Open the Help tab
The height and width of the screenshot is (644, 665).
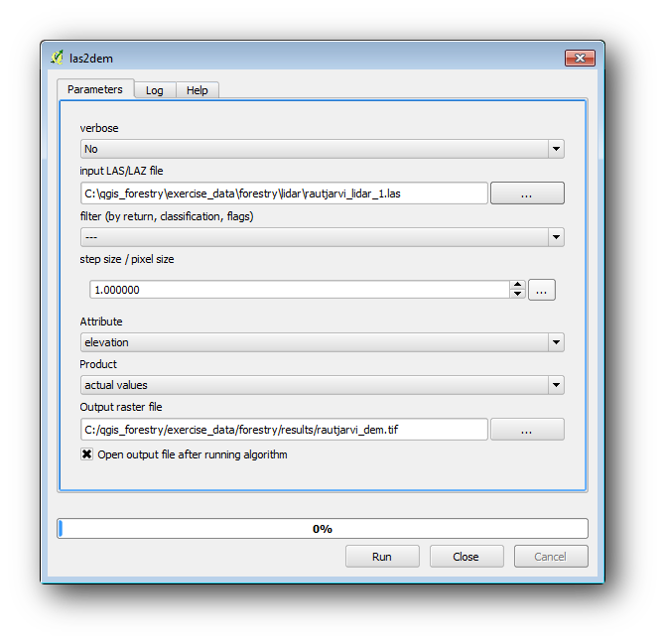198,90
